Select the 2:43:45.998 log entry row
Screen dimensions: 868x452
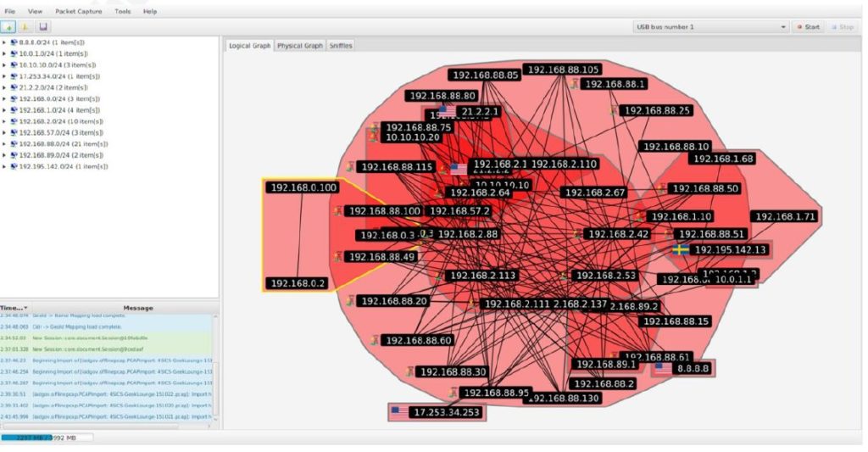click(106, 417)
